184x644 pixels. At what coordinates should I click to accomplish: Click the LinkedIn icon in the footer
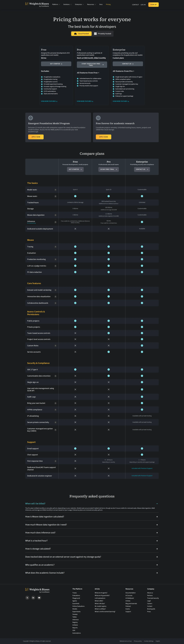pos(33,598)
